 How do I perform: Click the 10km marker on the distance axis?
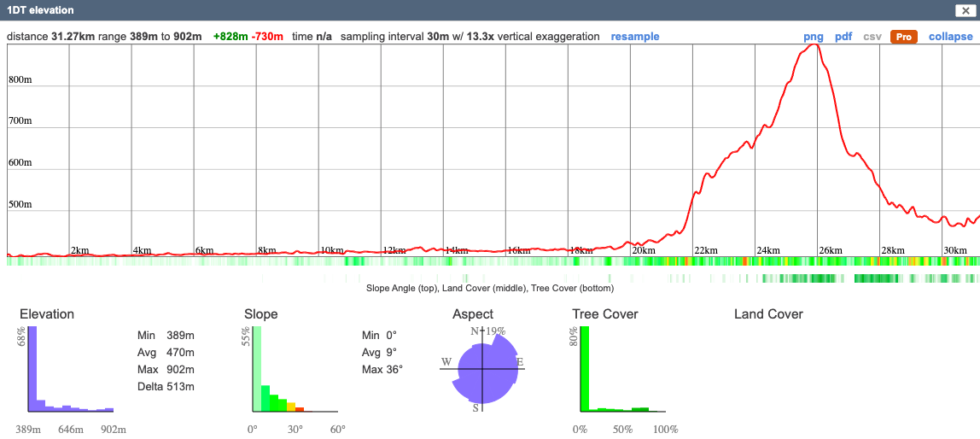331,250
